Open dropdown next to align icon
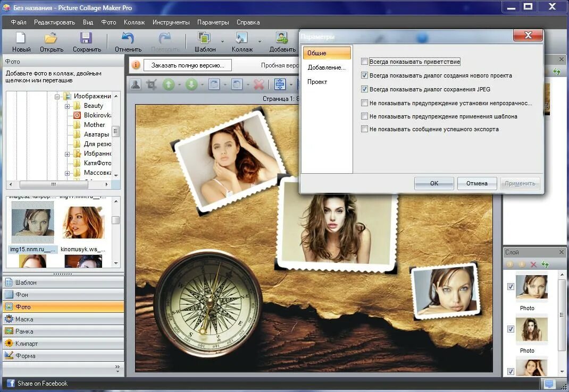The height and width of the screenshot is (392, 569). point(291,85)
